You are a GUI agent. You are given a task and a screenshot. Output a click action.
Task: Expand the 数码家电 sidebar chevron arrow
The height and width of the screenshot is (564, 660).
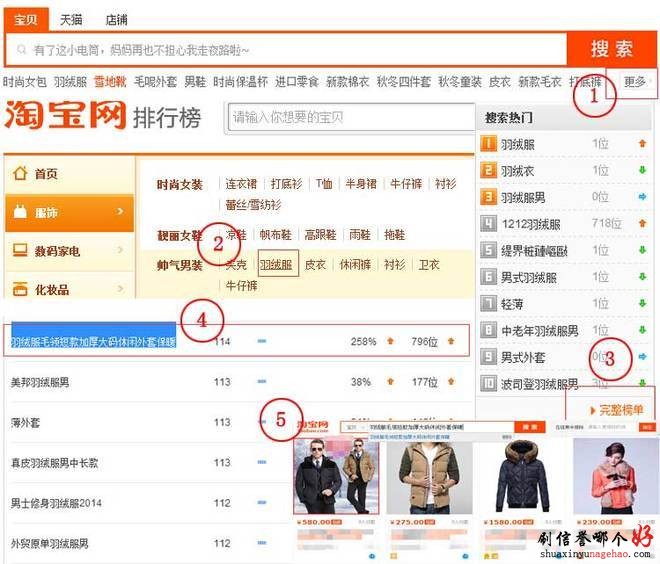coord(120,251)
